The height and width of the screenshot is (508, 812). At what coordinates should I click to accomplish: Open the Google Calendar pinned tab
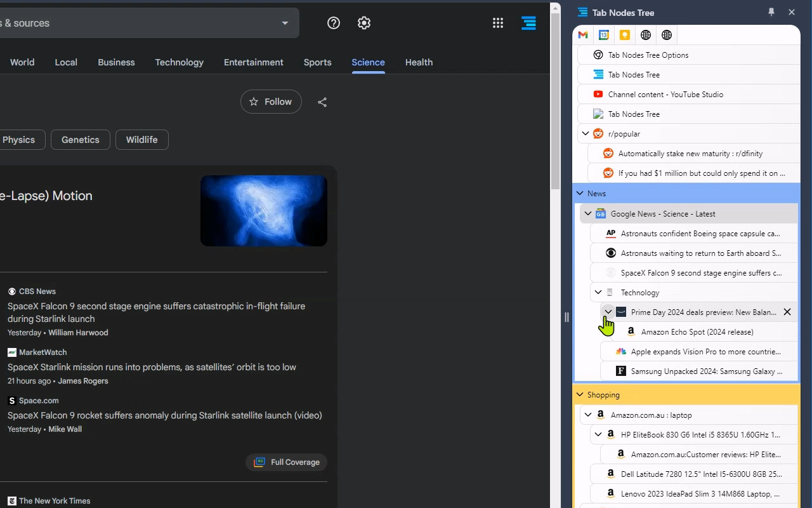(604, 35)
